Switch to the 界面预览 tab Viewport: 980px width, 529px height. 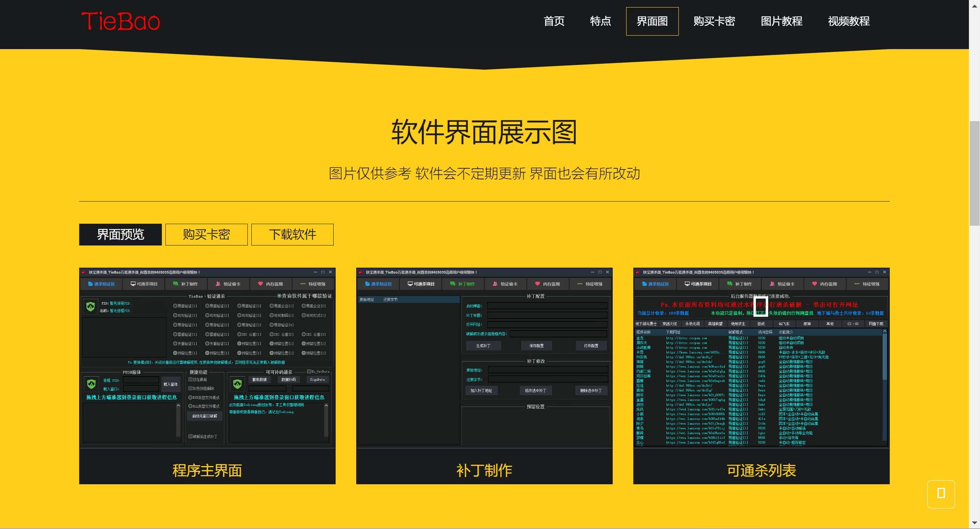[120, 234]
